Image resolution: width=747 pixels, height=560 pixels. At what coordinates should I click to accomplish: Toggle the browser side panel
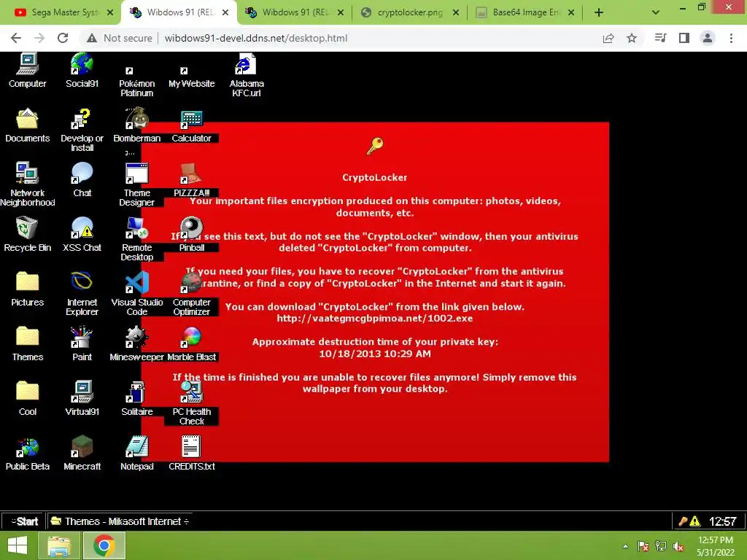coord(684,38)
